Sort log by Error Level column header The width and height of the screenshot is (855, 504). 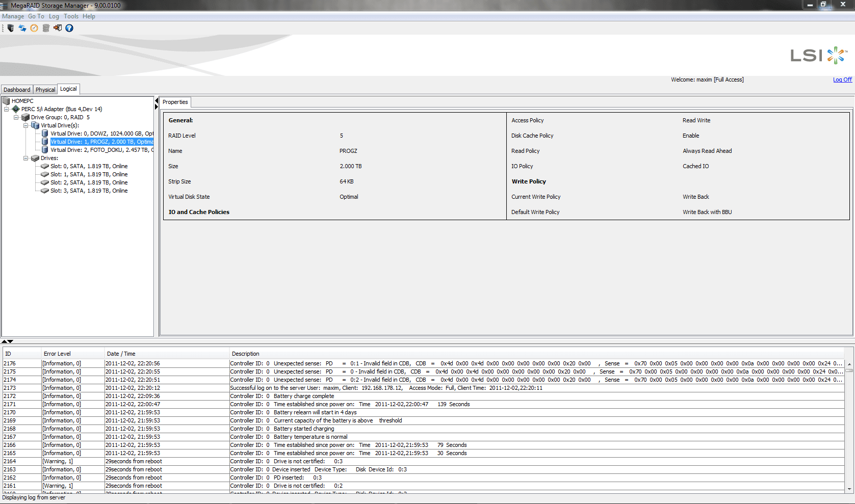click(x=73, y=354)
